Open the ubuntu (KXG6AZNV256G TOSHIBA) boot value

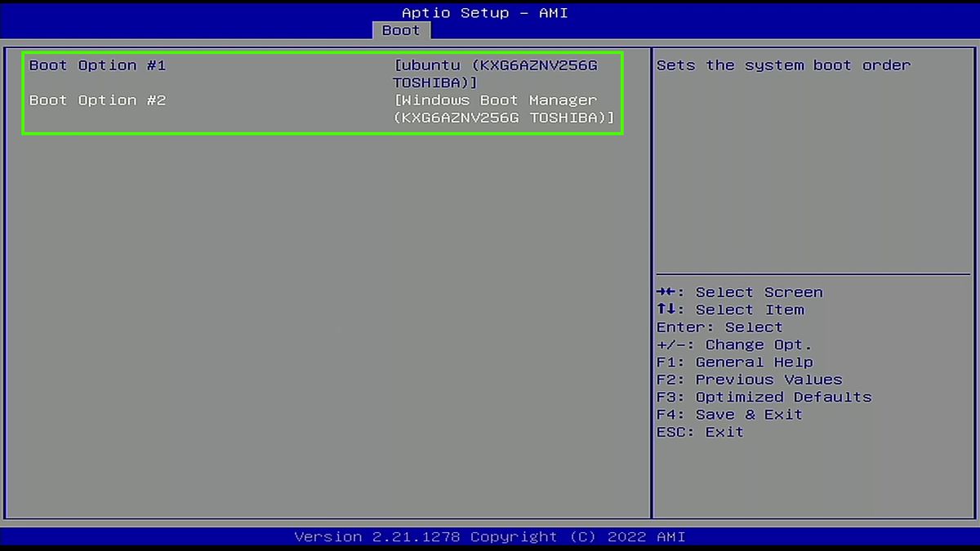click(x=495, y=74)
